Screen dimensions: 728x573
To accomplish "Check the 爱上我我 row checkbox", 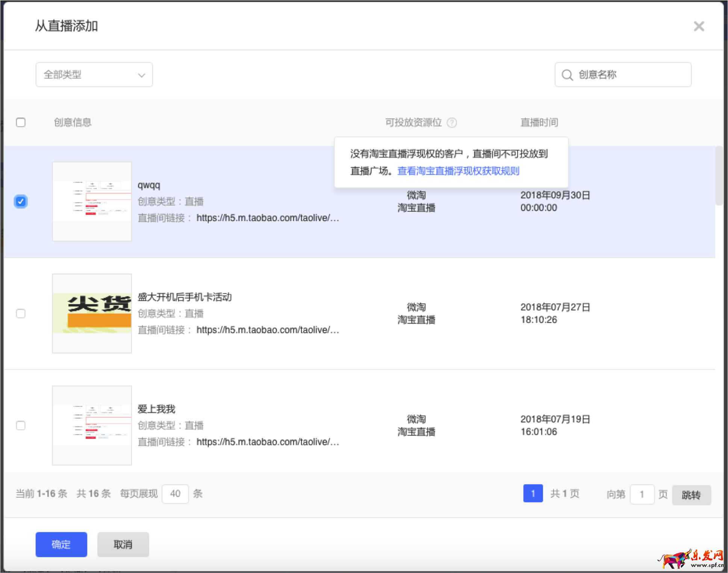I will 21,425.
